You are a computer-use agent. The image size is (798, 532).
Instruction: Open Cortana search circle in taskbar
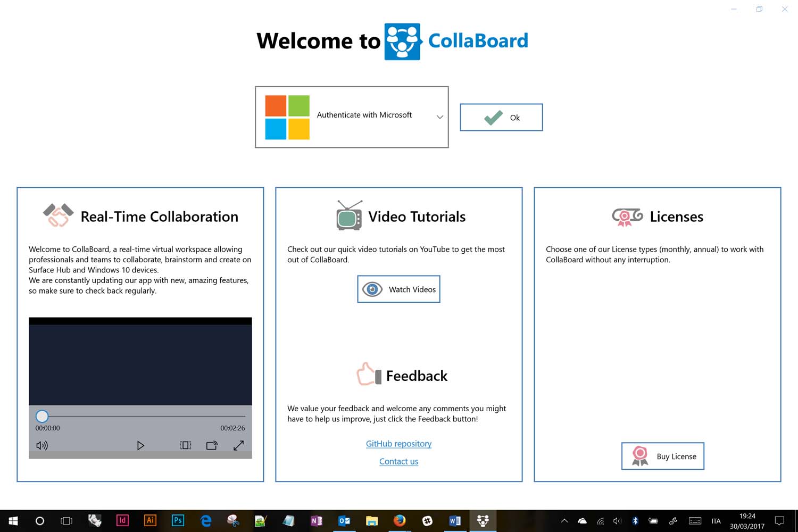coord(39,521)
